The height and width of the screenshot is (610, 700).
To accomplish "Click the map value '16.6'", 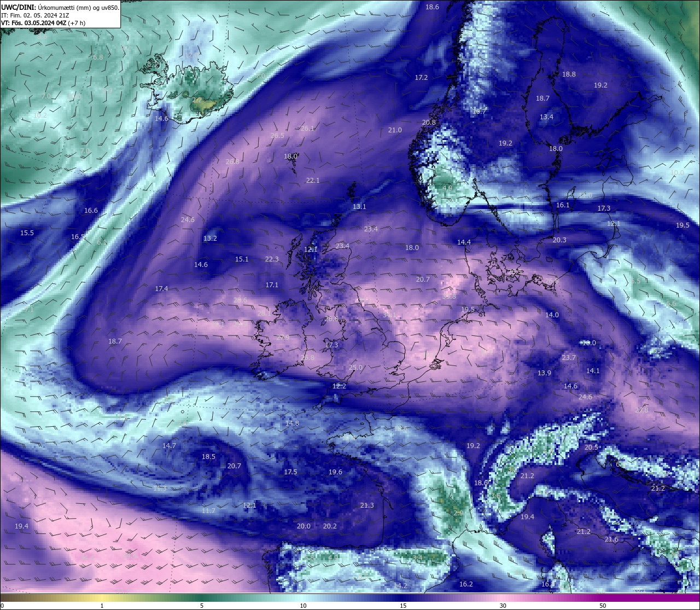I will click(x=91, y=210).
